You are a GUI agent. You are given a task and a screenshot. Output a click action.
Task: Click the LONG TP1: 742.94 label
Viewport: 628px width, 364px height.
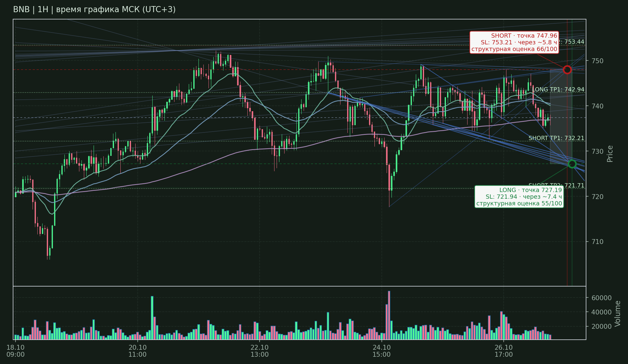tap(558, 89)
